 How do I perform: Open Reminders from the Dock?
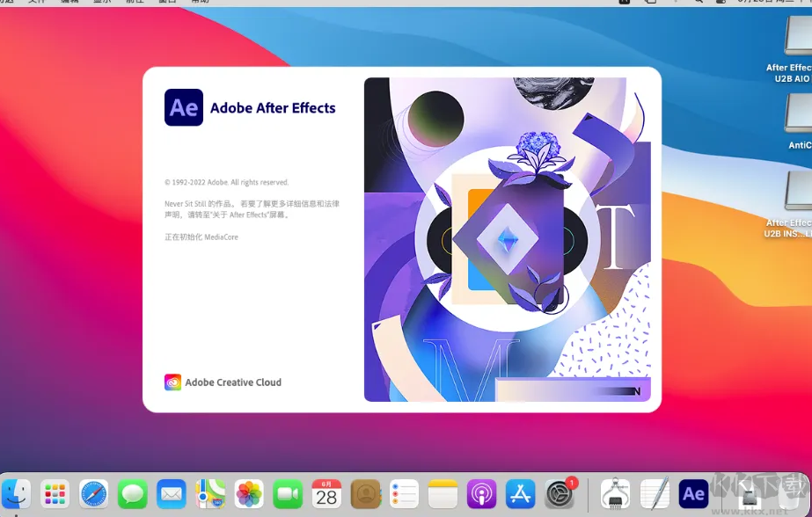coord(404,493)
